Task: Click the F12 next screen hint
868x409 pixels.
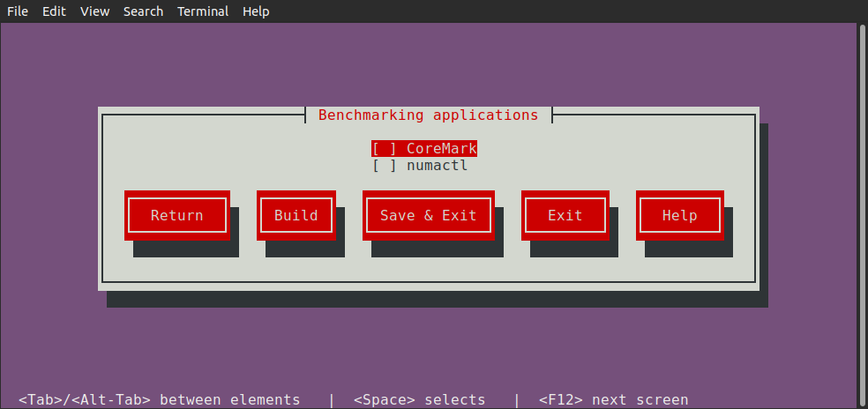Action: (613, 399)
